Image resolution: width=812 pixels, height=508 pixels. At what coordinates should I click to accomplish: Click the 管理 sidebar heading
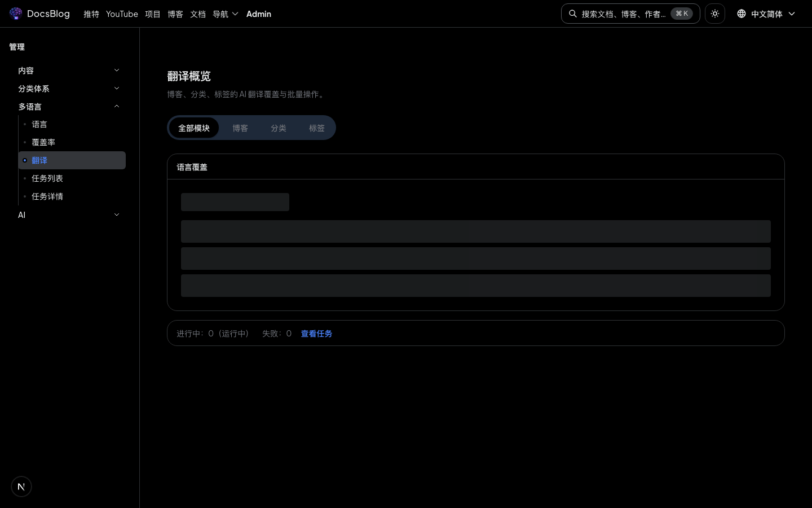(x=17, y=47)
